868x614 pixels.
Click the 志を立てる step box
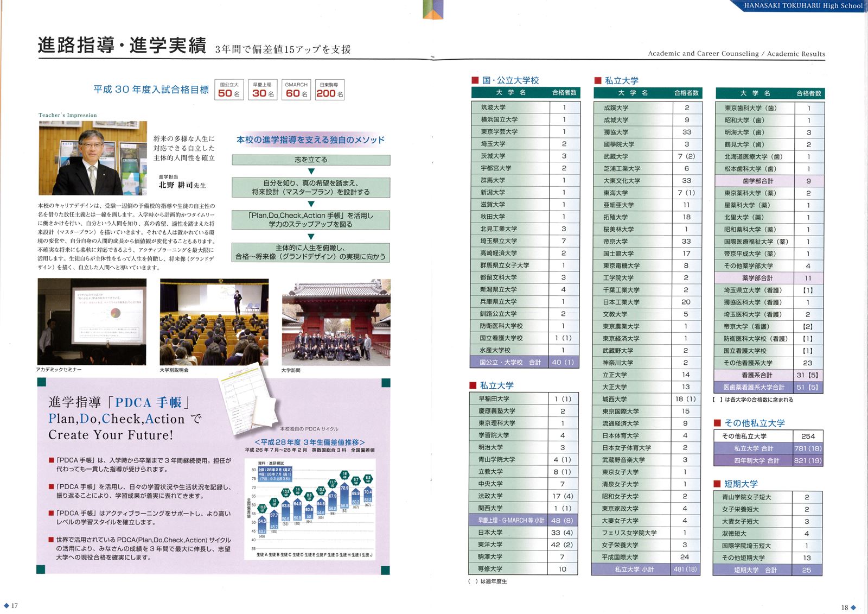[311, 160]
